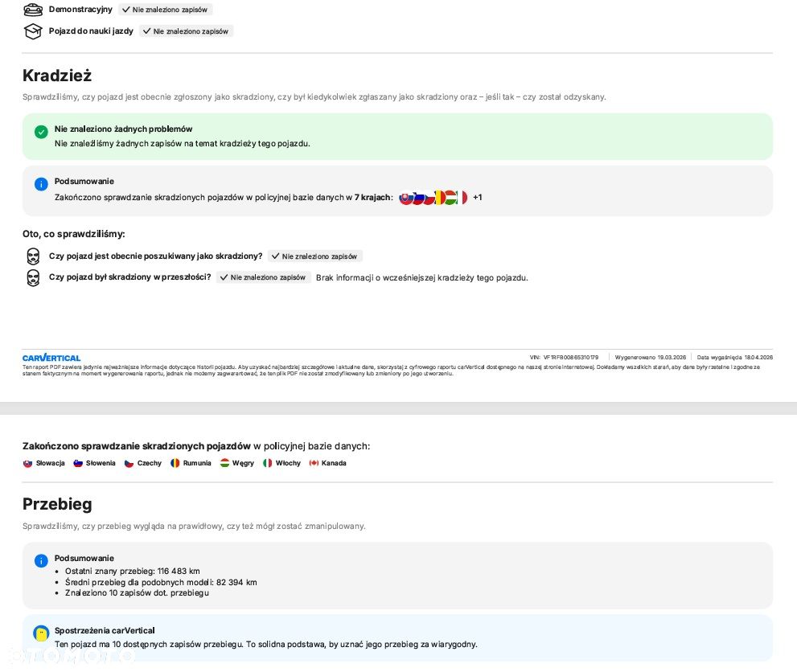This screenshot has width=797, height=672.
Task: Click the Węgry country label
Action: pos(243,463)
